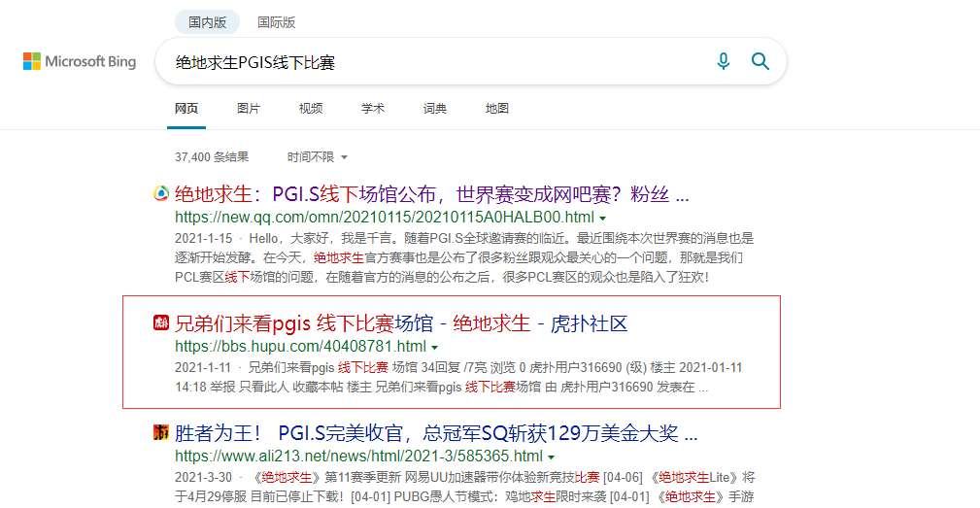Image resolution: width=980 pixels, height=508 pixels.
Task: Open the 视频 tab
Action: tap(311, 109)
